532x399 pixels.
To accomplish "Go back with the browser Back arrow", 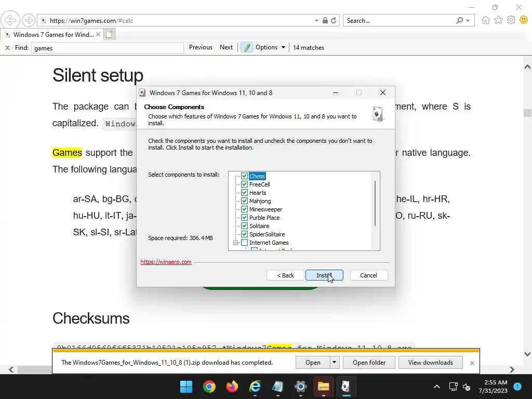I will (10, 20).
